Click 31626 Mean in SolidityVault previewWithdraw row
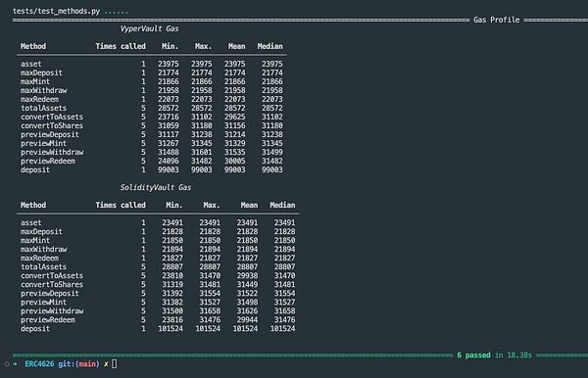Image resolution: width=588 pixels, height=378 pixels. pos(247,311)
